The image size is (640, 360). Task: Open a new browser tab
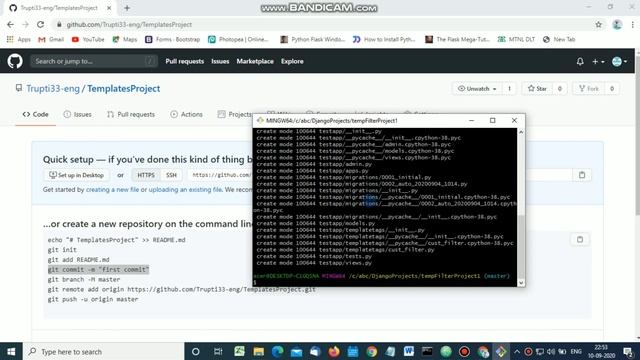point(127,8)
